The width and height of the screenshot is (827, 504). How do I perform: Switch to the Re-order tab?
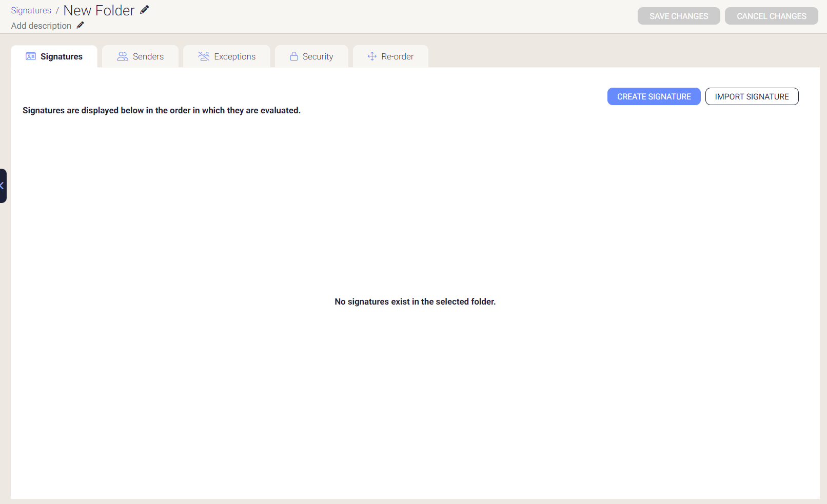point(398,56)
